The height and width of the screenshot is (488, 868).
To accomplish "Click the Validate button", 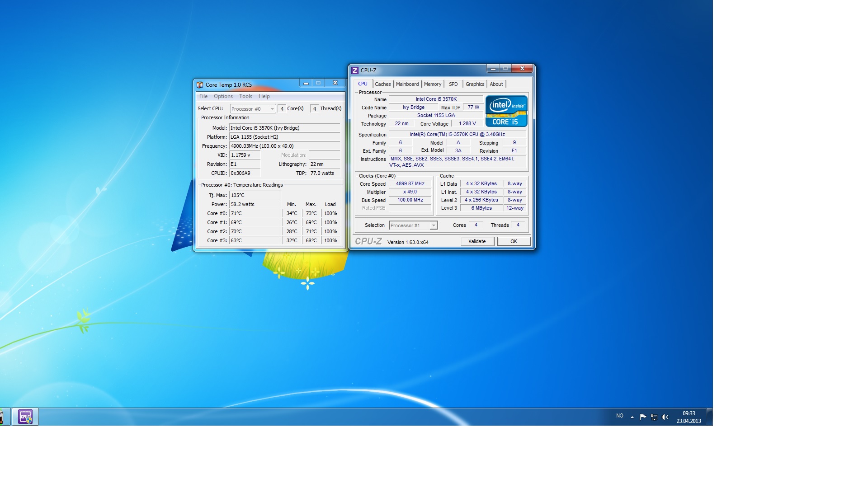I will pyautogui.click(x=477, y=241).
